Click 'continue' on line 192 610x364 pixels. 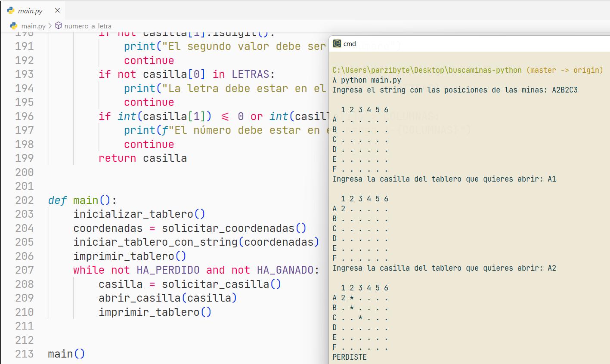click(149, 60)
